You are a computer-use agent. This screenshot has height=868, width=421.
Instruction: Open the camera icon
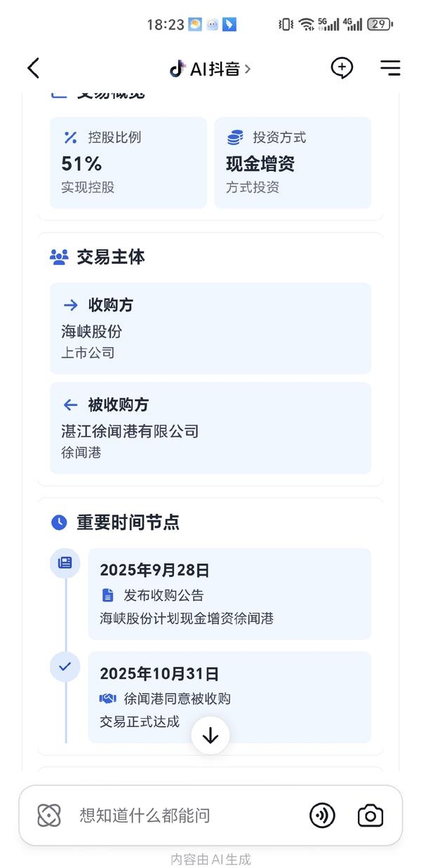pyautogui.click(x=370, y=815)
